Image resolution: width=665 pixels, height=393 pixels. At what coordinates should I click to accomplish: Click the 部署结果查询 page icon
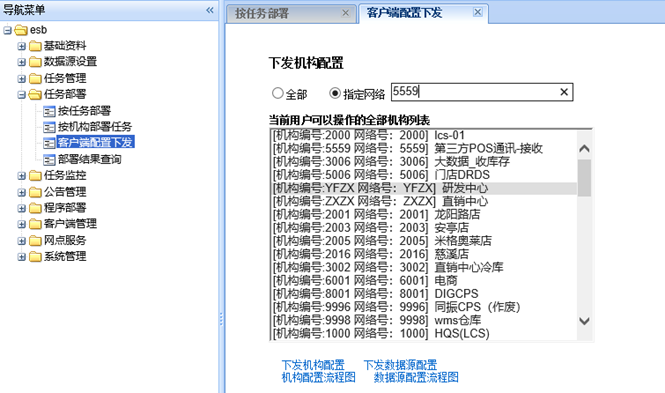coord(49,160)
